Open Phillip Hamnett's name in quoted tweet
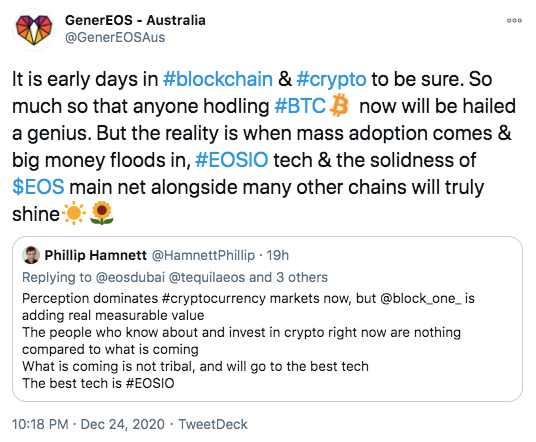 click(95, 255)
